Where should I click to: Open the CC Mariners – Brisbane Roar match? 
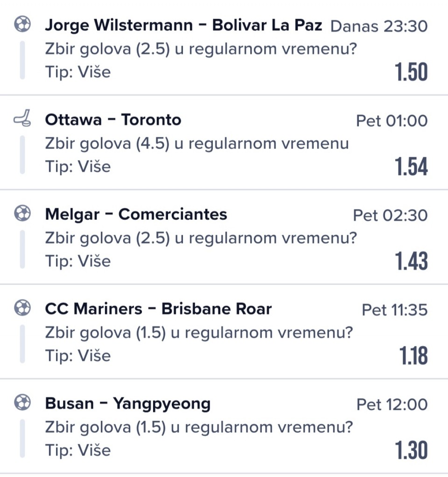[158, 309]
